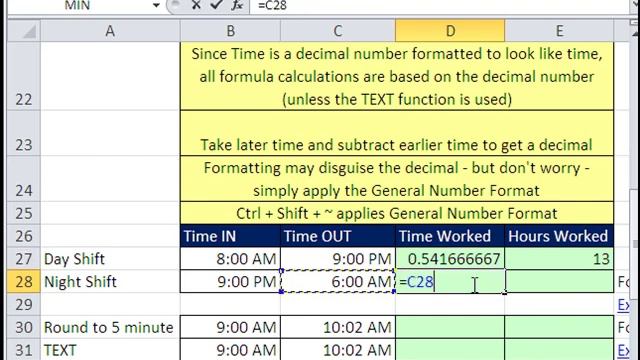
Task: Select row 29 header
Action: [24, 304]
